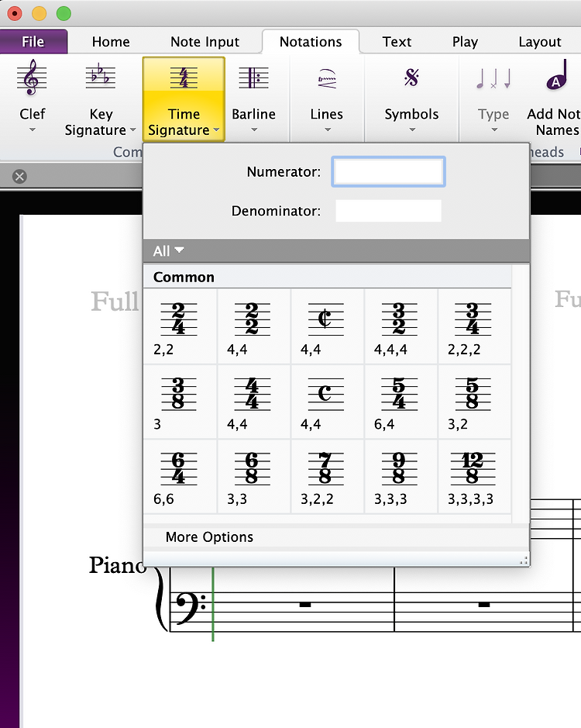Click the macOS green zoom button
581x728 pixels.
pos(64,13)
